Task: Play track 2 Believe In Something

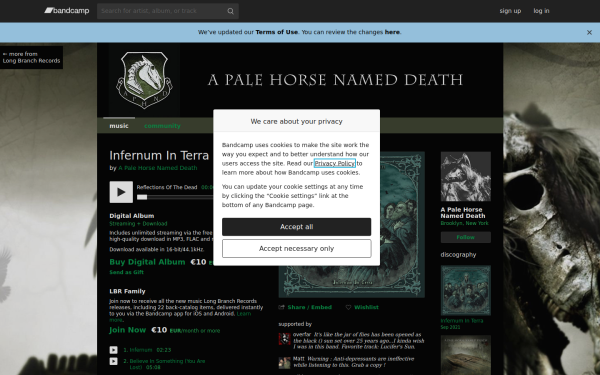Action: pyautogui.click(x=114, y=361)
